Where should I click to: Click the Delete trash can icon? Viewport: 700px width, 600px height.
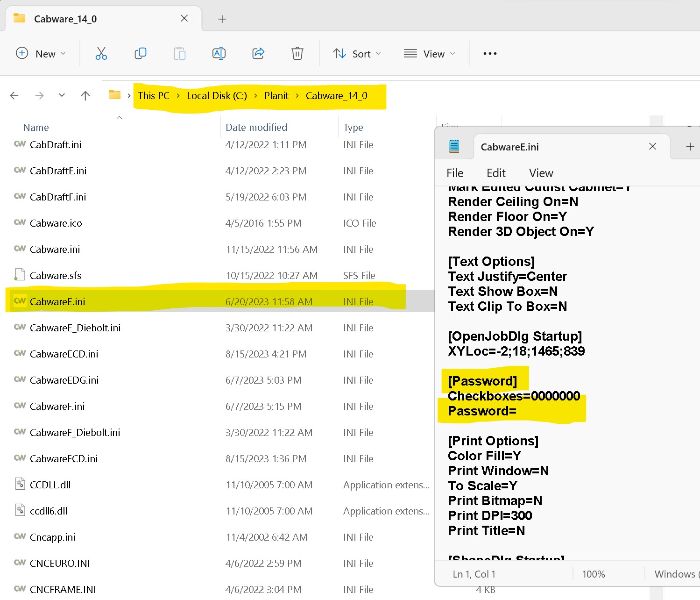point(297,54)
